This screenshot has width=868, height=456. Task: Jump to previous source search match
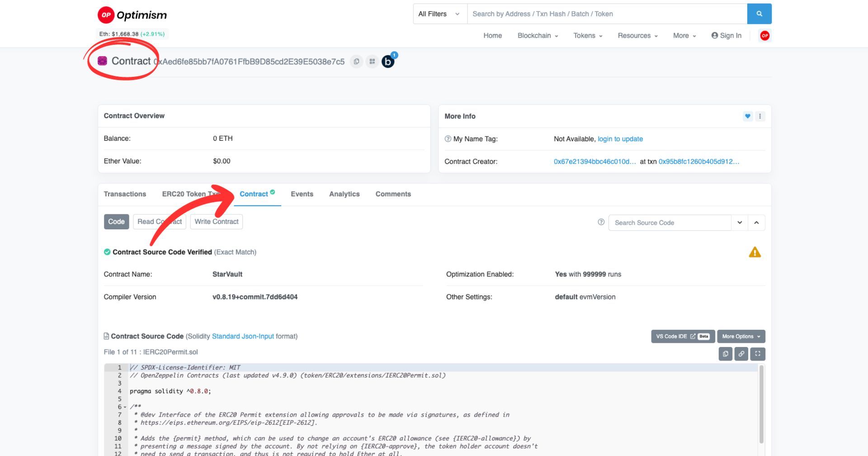(756, 223)
